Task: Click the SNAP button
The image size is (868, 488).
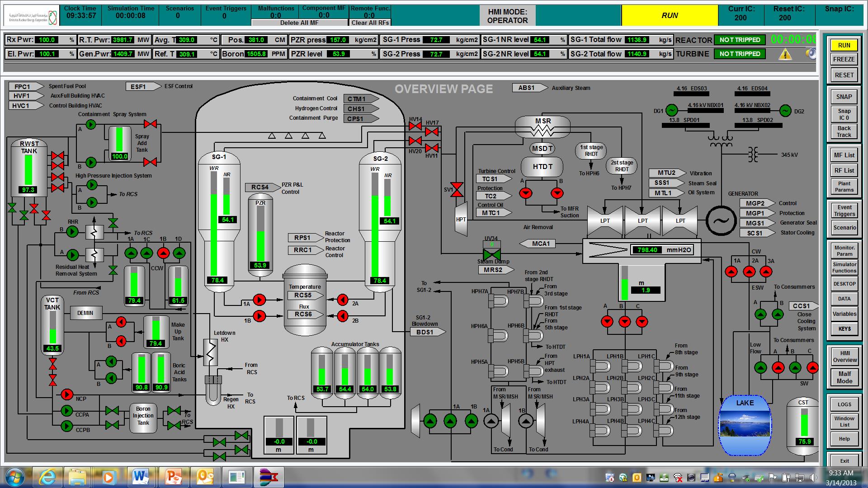Action: coord(844,97)
